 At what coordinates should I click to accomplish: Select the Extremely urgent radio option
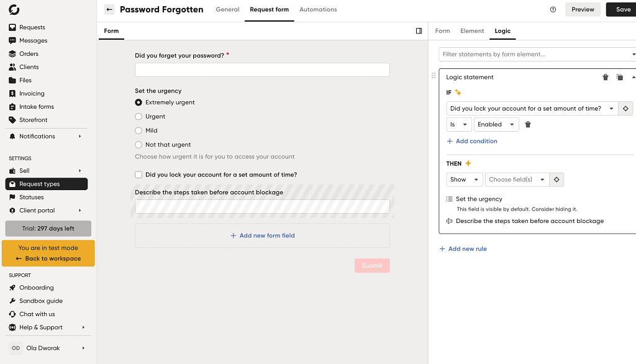click(x=139, y=102)
